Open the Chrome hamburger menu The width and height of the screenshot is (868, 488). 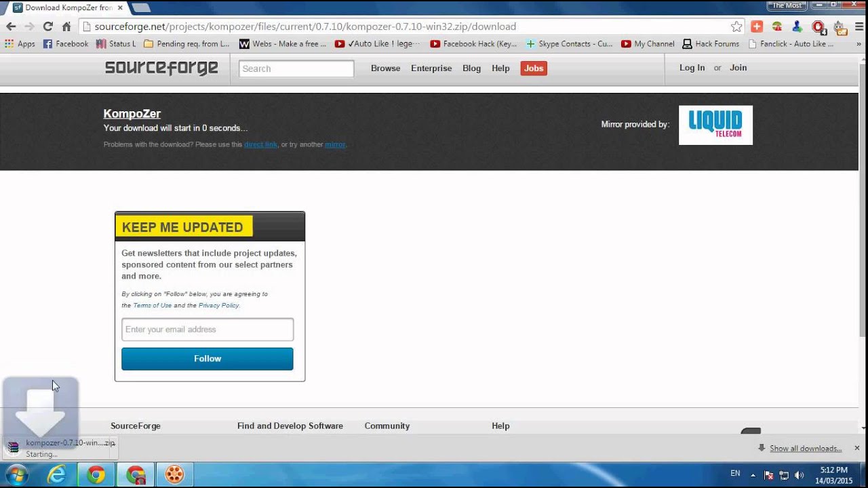[859, 26]
